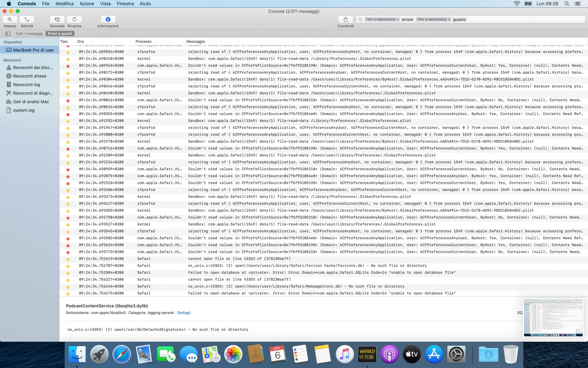The image size is (588, 368).
Task: Select the Errori e guasti filter
Action: pyautogui.click(x=60, y=34)
